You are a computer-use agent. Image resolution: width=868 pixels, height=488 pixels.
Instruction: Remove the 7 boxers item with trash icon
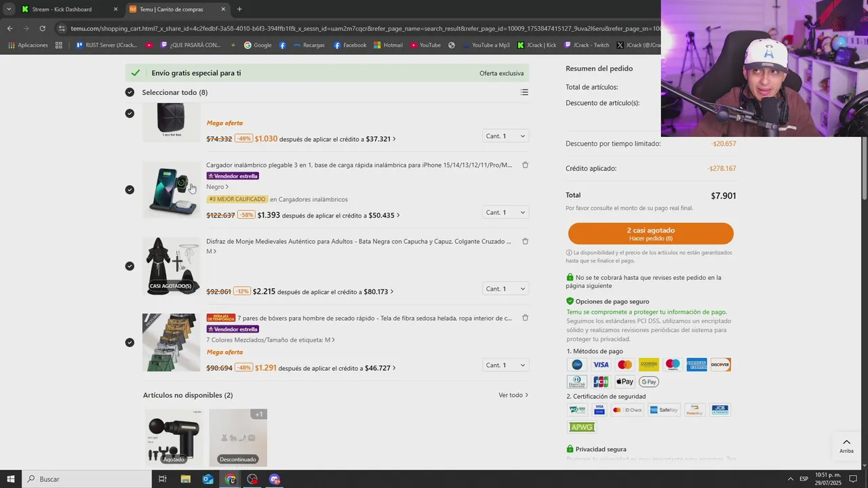(525, 318)
